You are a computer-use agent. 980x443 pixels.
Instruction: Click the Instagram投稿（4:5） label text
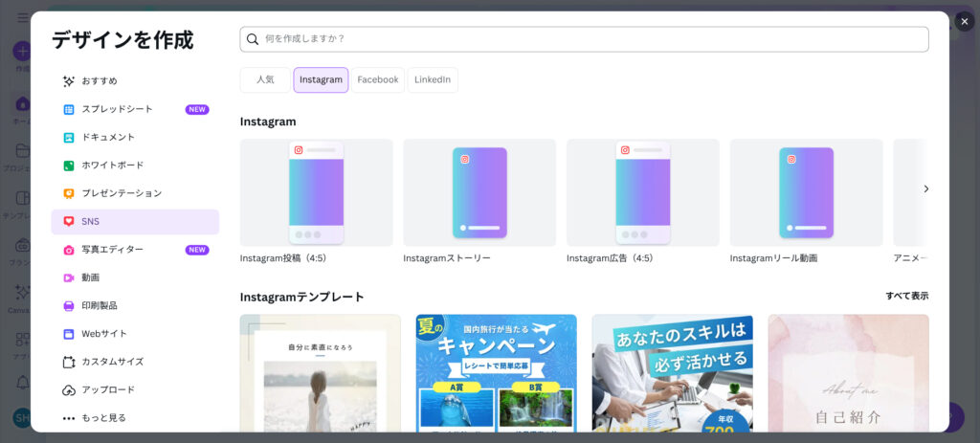point(283,258)
